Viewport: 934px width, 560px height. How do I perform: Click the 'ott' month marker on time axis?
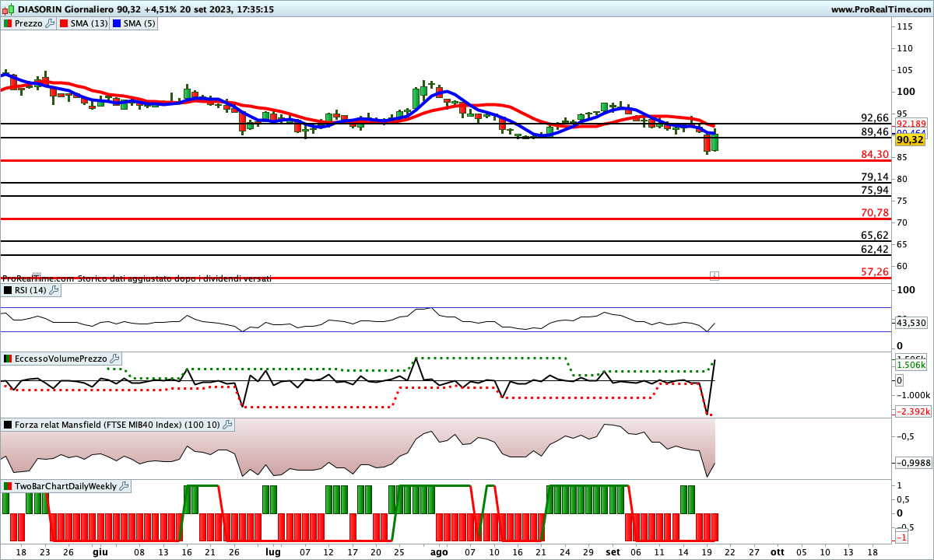[x=778, y=551]
